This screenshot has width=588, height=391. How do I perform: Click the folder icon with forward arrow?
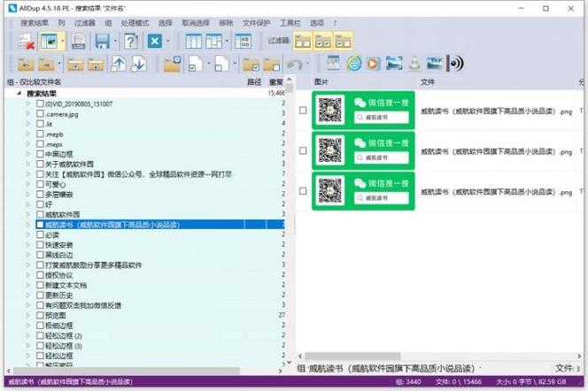(x=47, y=64)
